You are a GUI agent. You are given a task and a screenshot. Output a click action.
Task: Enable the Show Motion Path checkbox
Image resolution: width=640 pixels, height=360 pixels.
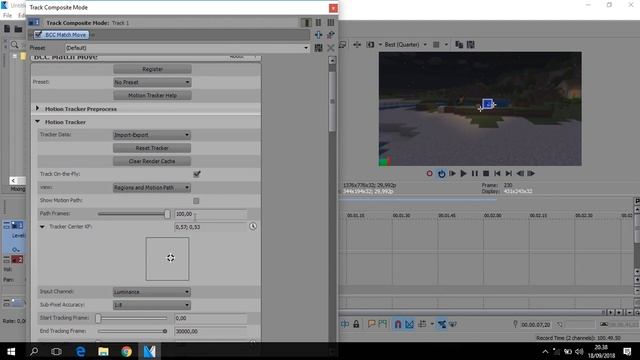pyautogui.click(x=196, y=201)
